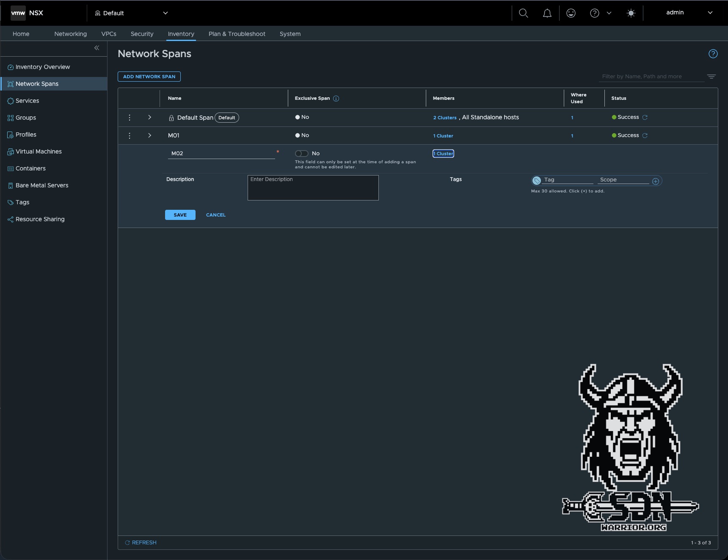Click the Filter by Name search field
Screen dimensions: 728x560
pos(652,77)
